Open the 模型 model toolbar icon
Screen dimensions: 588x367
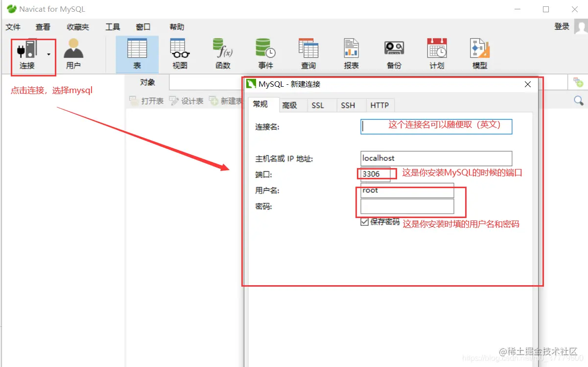pyautogui.click(x=480, y=54)
